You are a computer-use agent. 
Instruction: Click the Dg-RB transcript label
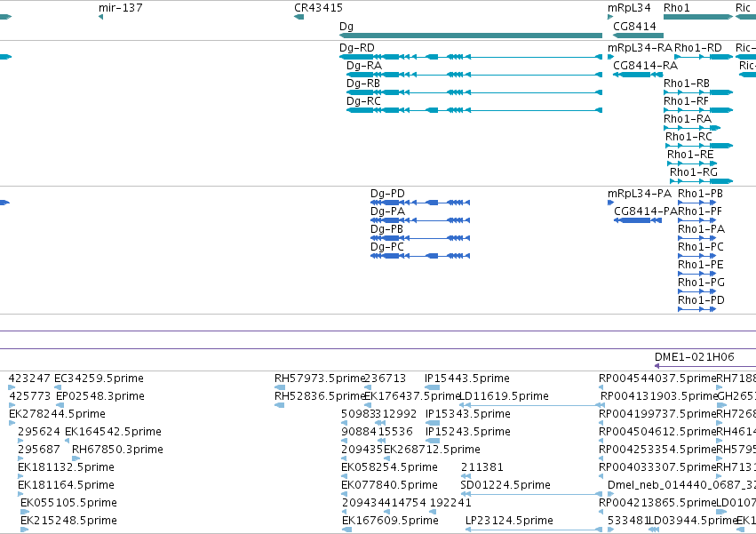[363, 84]
